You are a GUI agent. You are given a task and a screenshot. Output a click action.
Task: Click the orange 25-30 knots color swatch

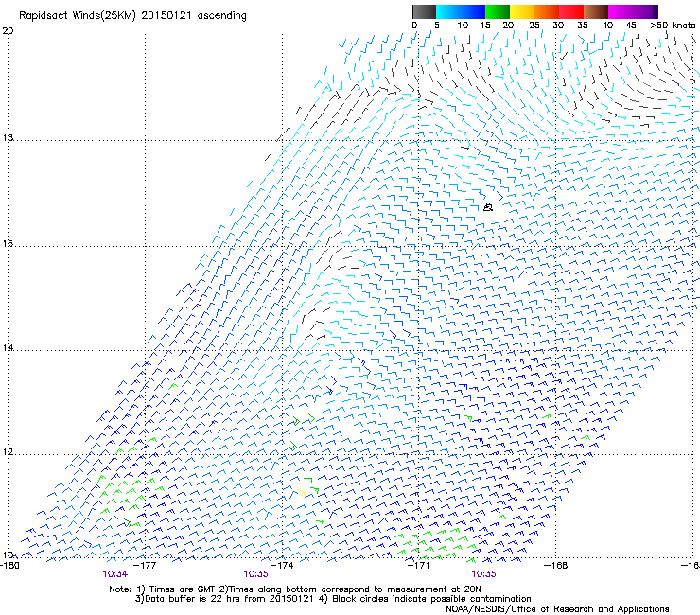pos(547,11)
